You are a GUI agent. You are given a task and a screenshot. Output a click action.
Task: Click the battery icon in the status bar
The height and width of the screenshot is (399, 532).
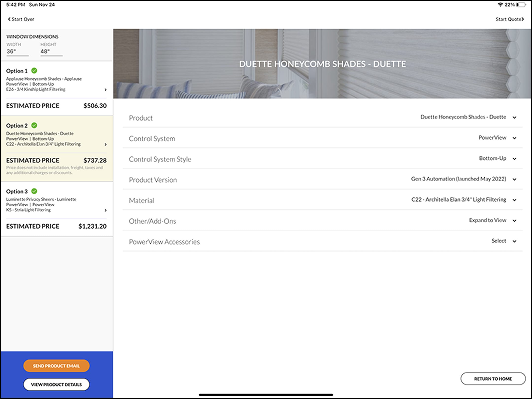point(521,5)
